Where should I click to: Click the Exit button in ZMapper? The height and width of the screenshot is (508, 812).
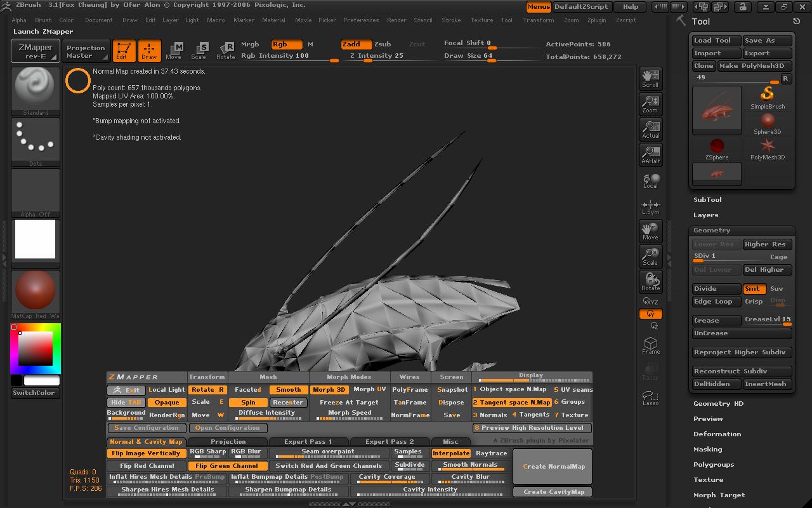(x=126, y=390)
